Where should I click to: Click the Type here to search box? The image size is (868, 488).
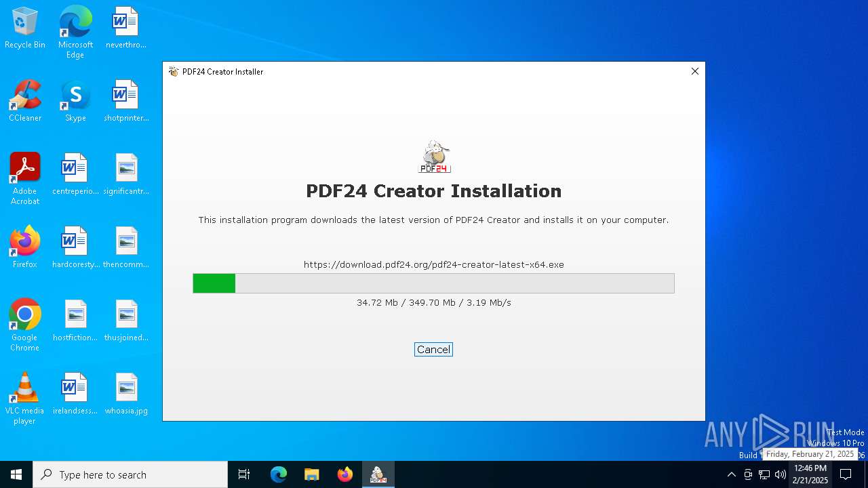[130, 474]
